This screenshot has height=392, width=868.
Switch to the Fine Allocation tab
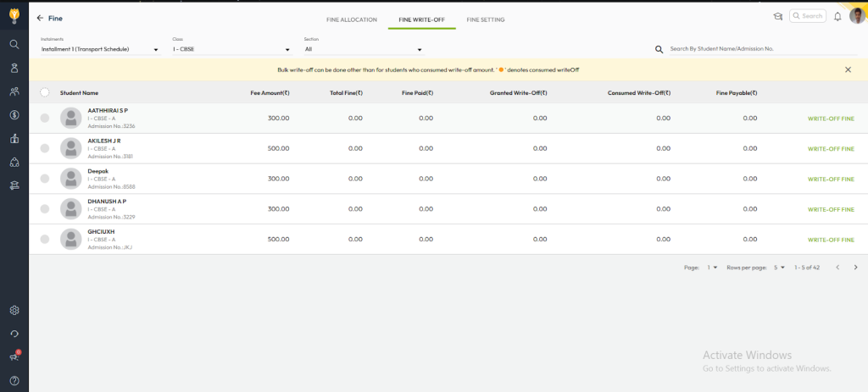pos(351,19)
